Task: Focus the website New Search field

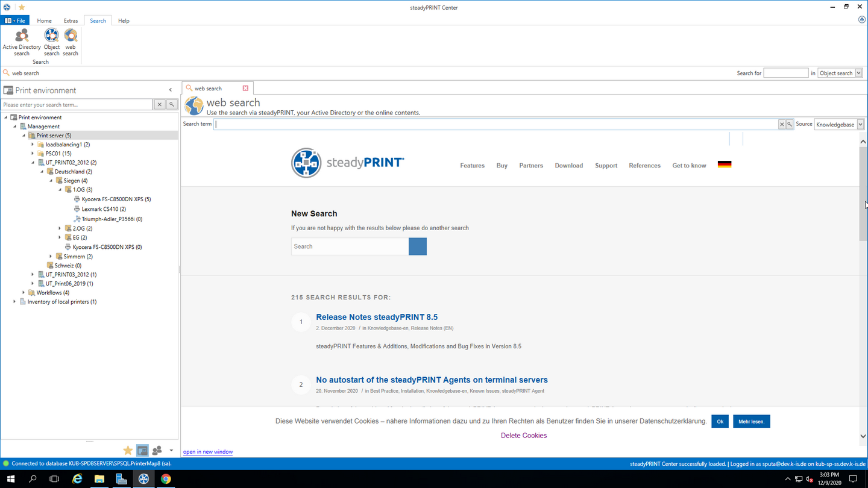Action: point(350,246)
